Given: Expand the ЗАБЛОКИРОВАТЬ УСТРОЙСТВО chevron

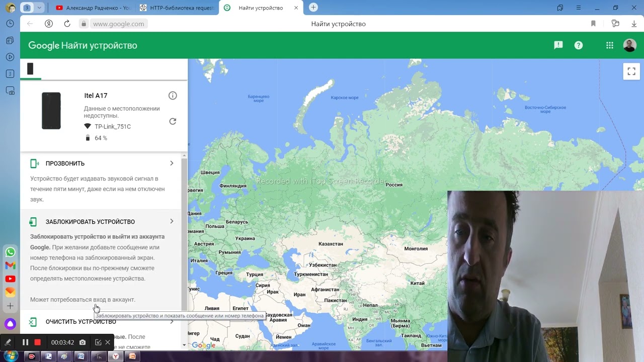Looking at the screenshot, I should click(172, 221).
